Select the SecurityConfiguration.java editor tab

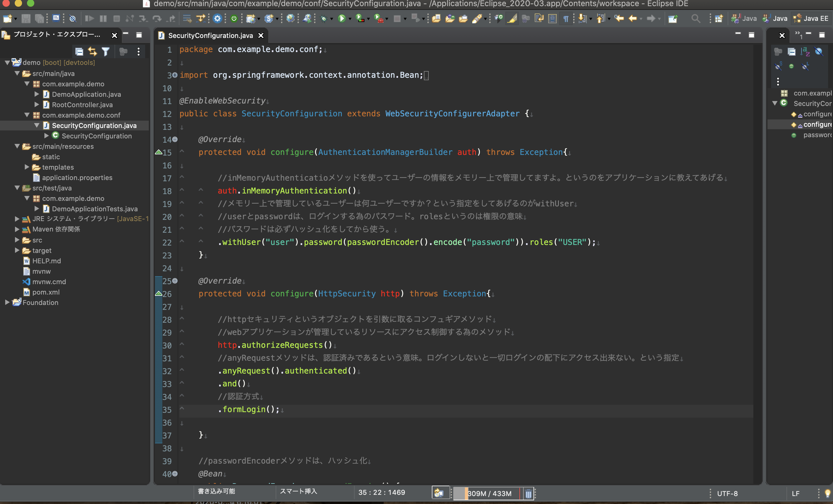[x=210, y=36]
